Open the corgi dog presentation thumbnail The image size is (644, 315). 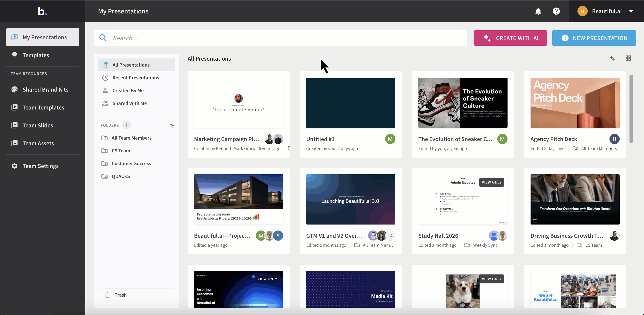point(463,289)
